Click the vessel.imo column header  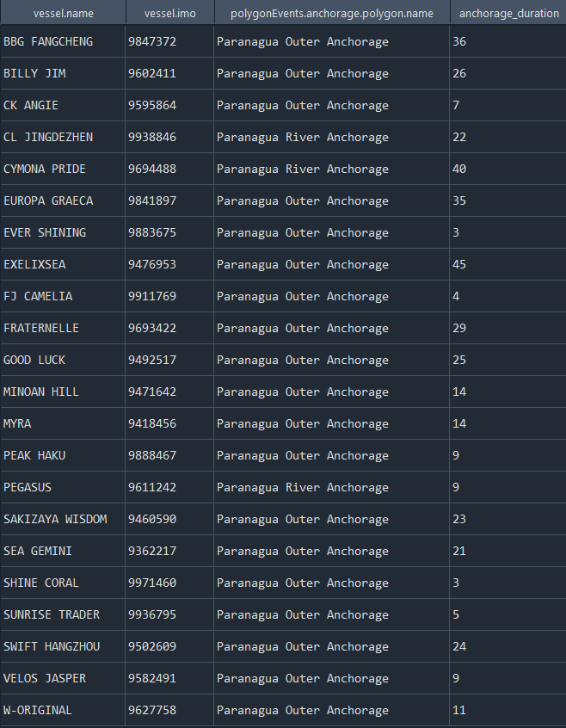[169, 13]
